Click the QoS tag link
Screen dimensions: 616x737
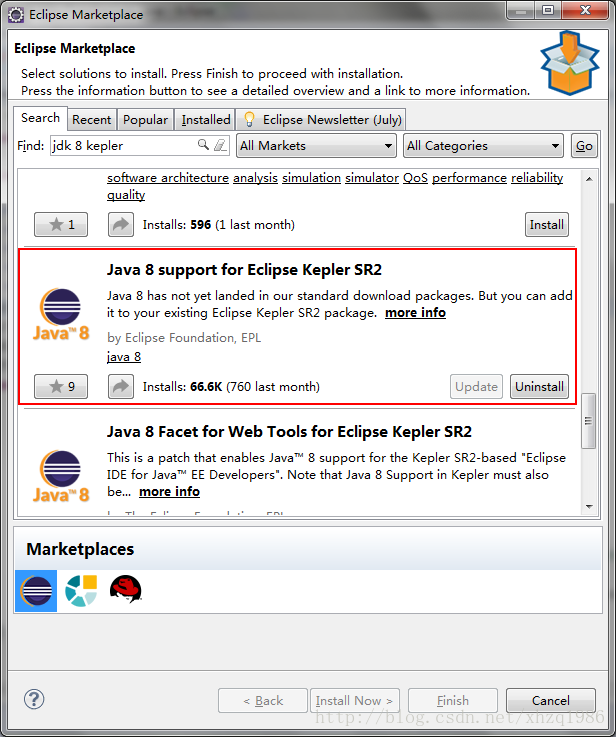point(415,178)
